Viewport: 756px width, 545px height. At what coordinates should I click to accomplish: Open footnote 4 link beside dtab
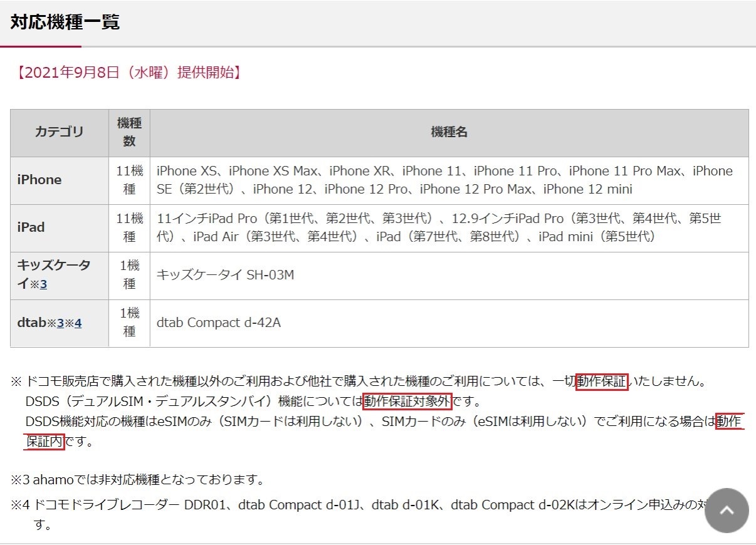coord(78,324)
